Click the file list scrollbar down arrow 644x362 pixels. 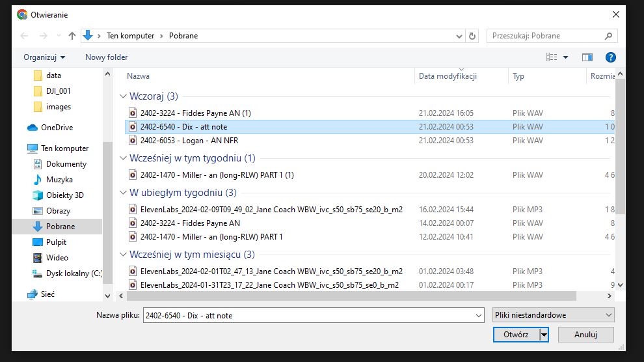point(620,285)
